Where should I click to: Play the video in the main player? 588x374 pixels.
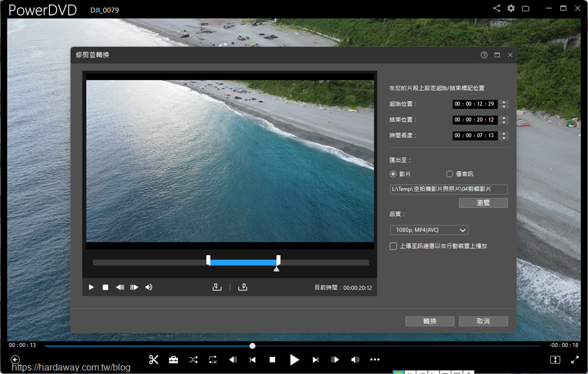point(295,360)
